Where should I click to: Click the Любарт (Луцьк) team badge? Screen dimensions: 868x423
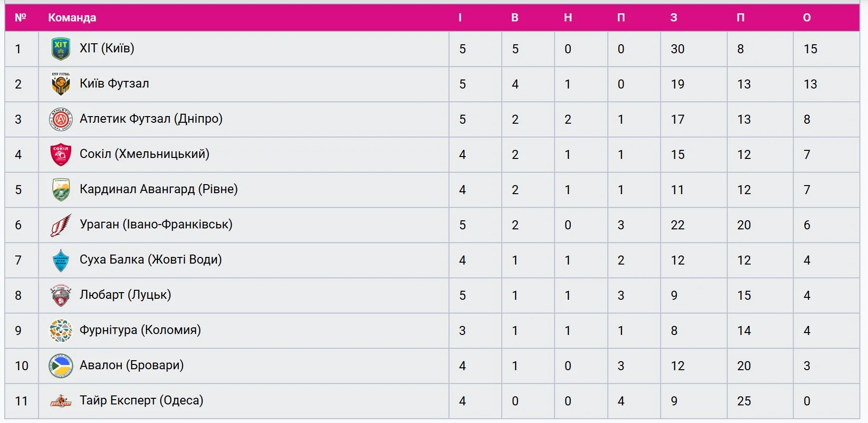(61, 295)
